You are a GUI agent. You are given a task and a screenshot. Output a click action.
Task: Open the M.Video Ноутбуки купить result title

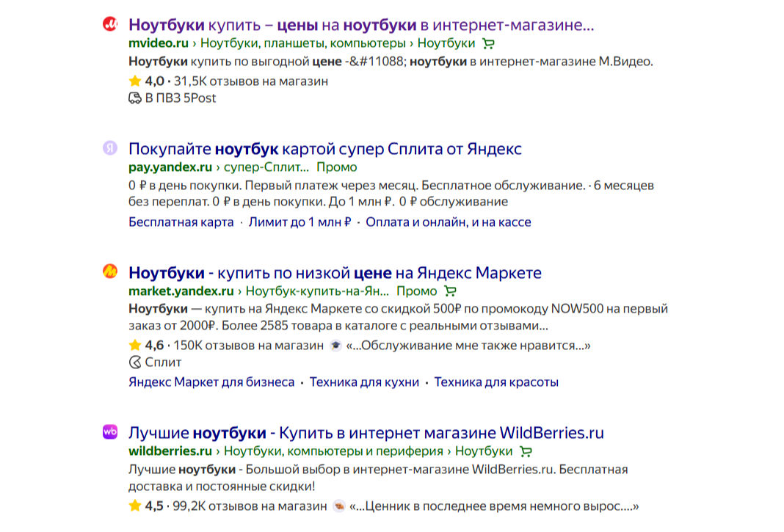tap(360, 25)
